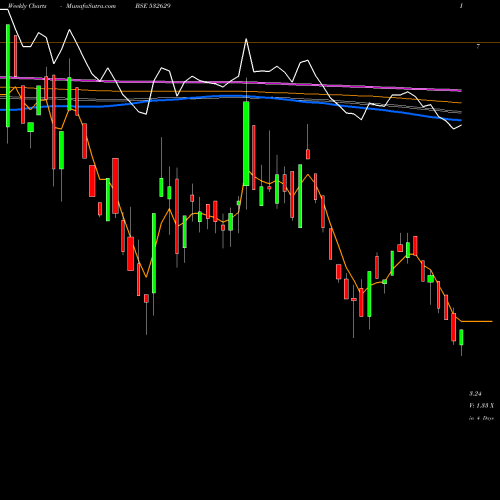The width and height of the screenshot is (500, 500).
Task: Click the final green candle at chart end
Action: click(x=461, y=337)
